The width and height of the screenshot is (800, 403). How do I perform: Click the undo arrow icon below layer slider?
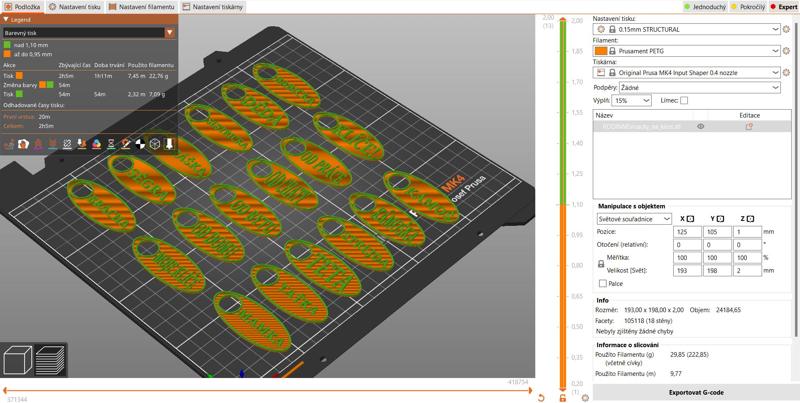click(x=541, y=398)
